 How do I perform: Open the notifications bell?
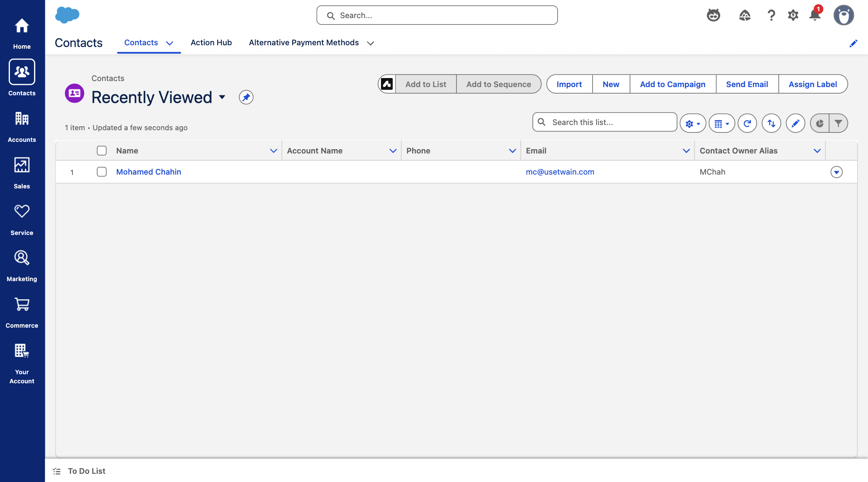(815, 15)
